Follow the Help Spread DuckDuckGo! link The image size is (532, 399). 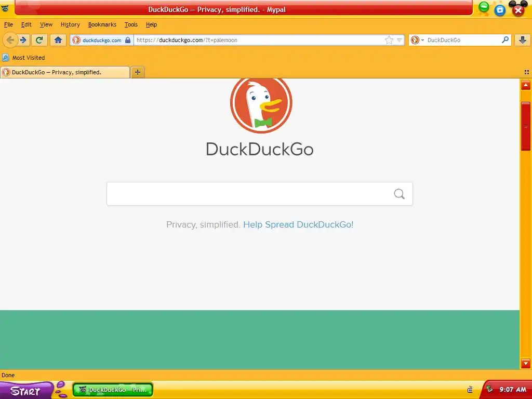point(298,224)
